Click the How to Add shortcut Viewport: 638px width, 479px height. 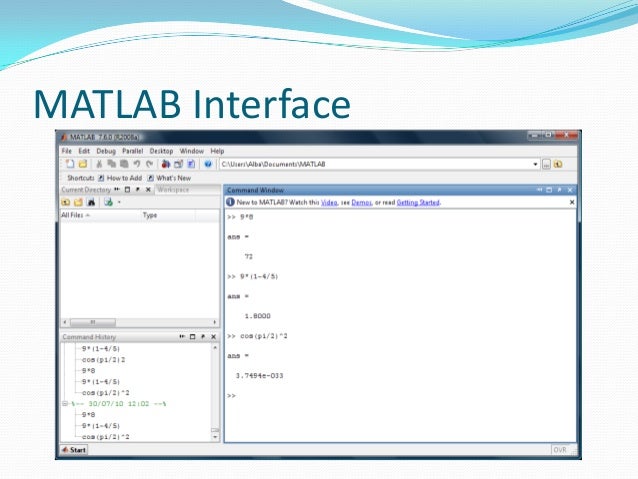pos(120,178)
